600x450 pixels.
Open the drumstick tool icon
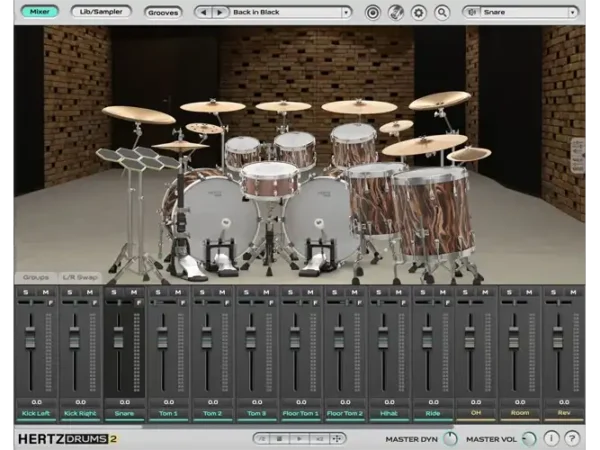[396, 13]
